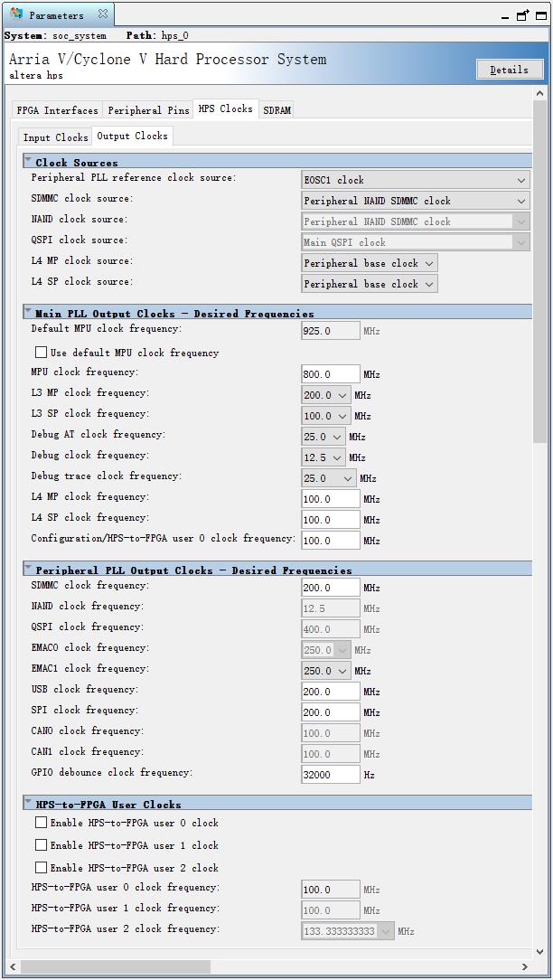Image resolution: width=553 pixels, height=980 pixels.
Task: Switch to the Peripheral Pins tab
Action: (x=148, y=110)
